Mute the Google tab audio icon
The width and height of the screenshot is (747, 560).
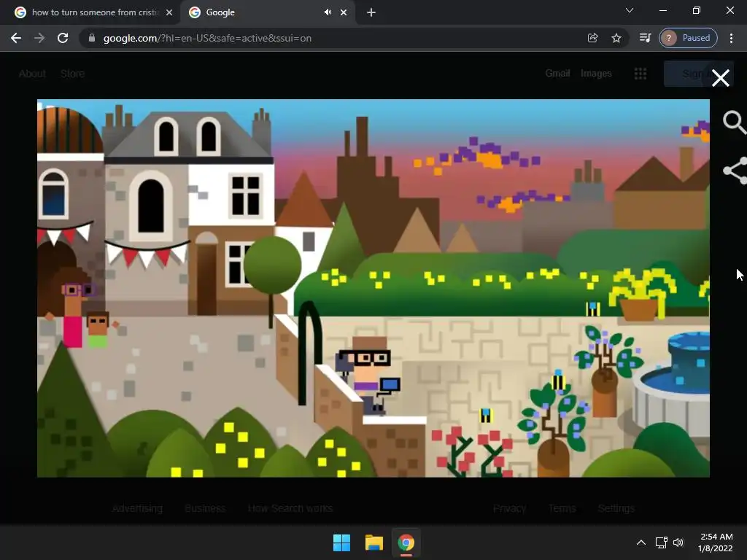(328, 12)
